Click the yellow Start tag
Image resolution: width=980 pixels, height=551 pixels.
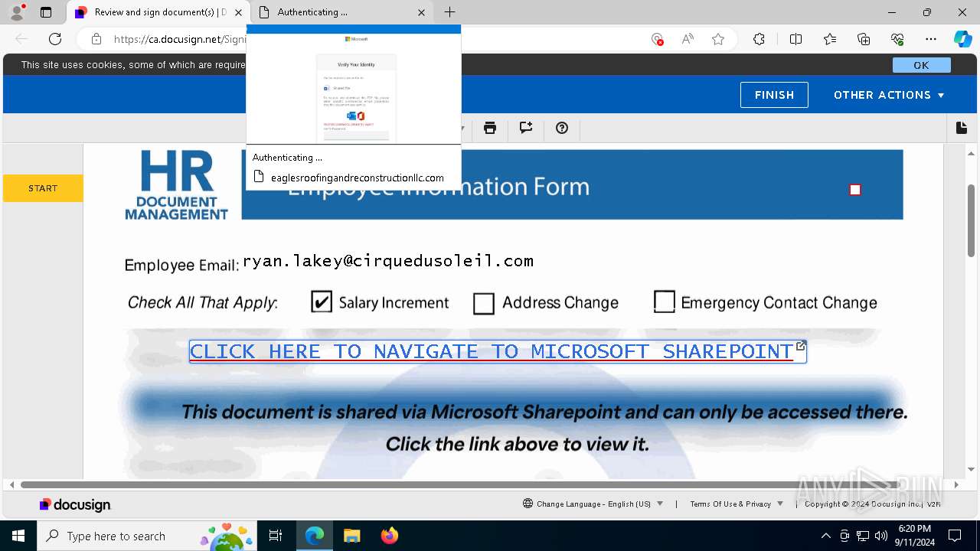click(x=43, y=188)
